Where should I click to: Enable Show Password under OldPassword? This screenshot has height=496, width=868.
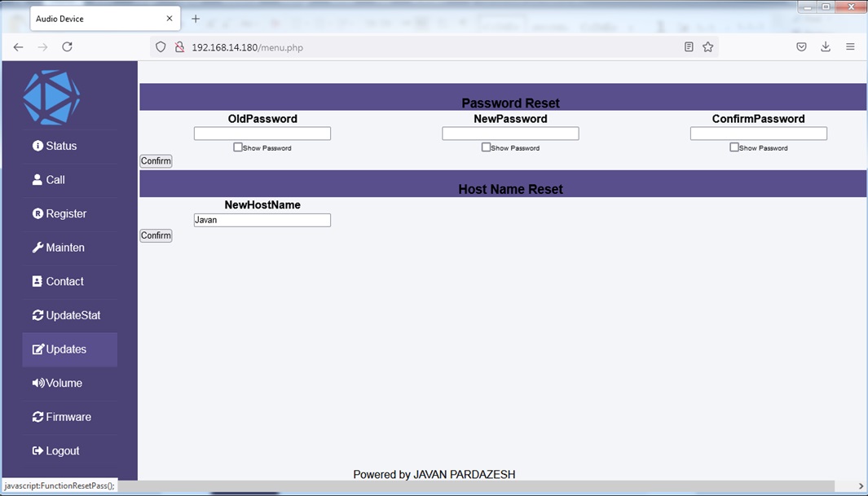pyautogui.click(x=238, y=147)
